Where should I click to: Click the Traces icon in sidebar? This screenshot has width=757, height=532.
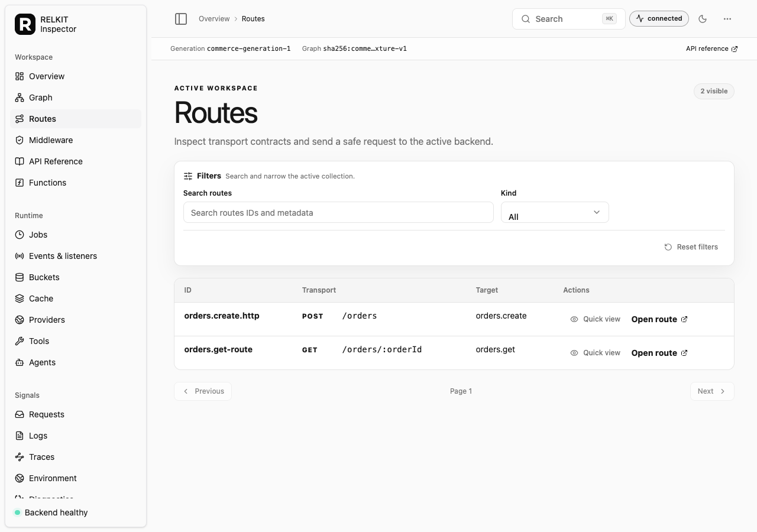(x=20, y=457)
